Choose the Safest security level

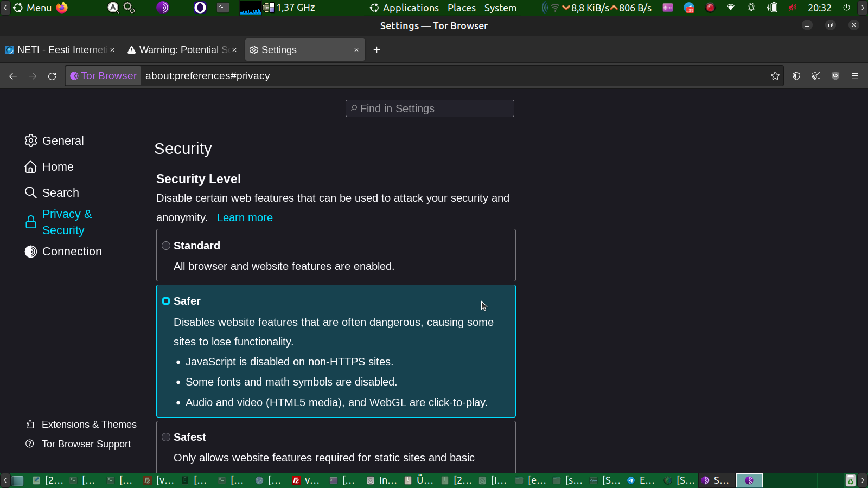point(166,437)
